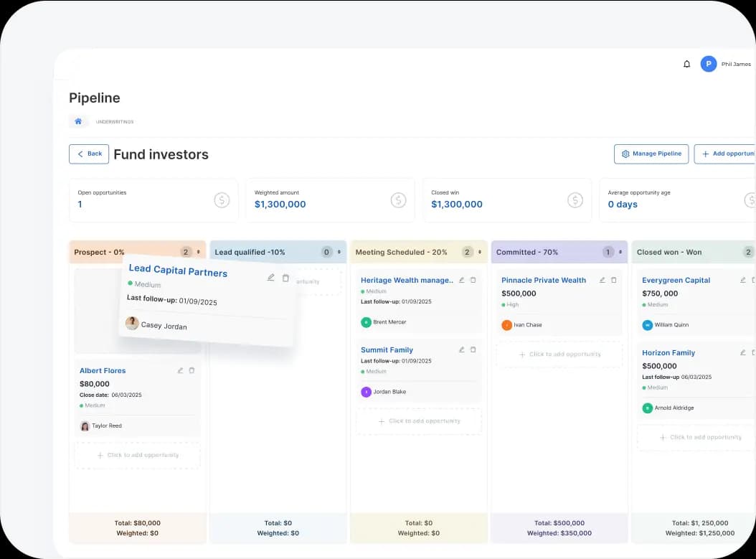Open the Everygreen Capital opportunity title
The width and height of the screenshot is (756, 559).
click(676, 280)
